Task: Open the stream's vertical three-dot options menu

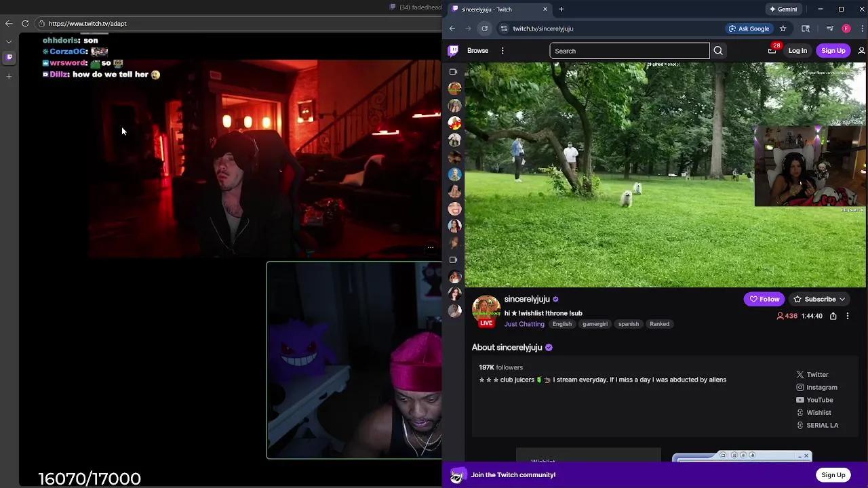Action: pyautogui.click(x=847, y=316)
